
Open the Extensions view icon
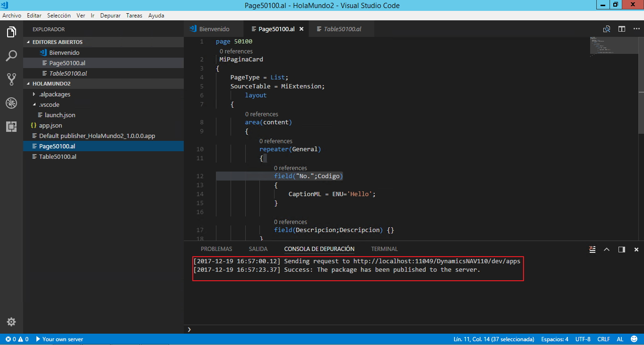pyautogui.click(x=11, y=126)
